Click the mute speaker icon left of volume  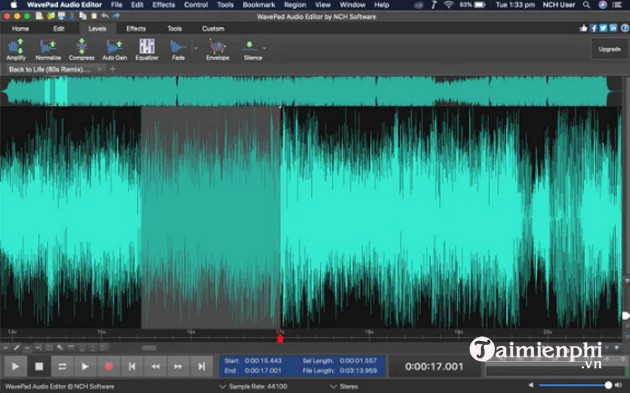point(531,385)
